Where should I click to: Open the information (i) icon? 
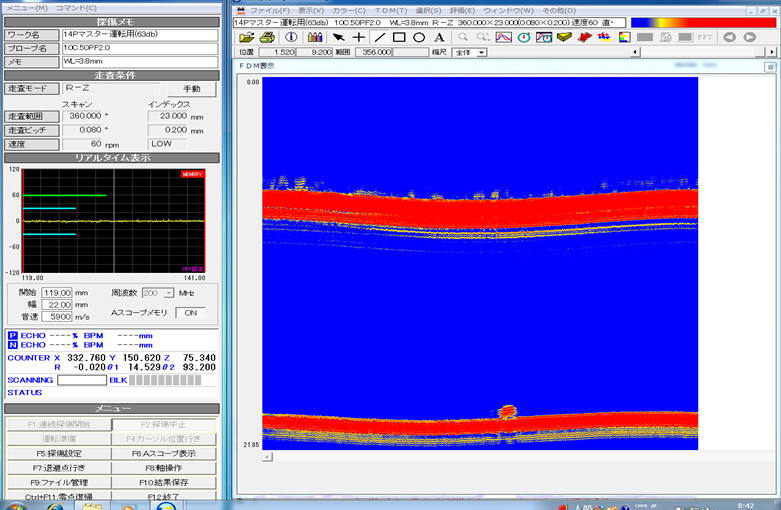291,37
